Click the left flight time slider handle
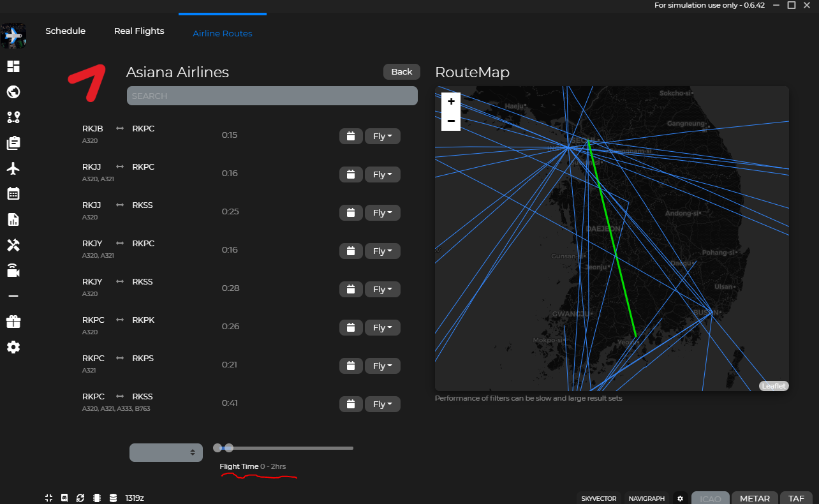Viewport: 819px width, 504px height. (x=218, y=448)
